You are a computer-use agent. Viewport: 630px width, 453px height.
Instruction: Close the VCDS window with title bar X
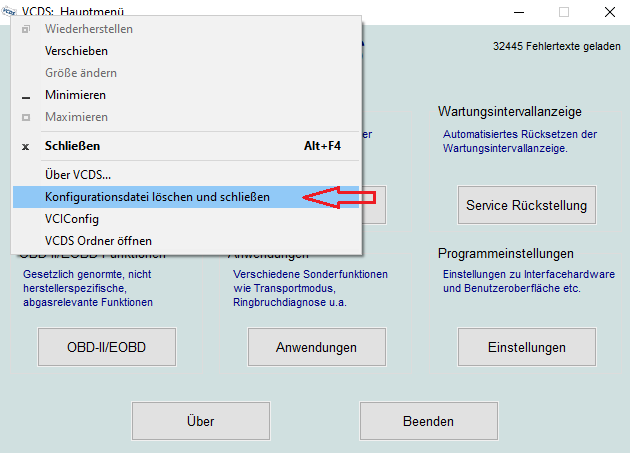(610, 12)
